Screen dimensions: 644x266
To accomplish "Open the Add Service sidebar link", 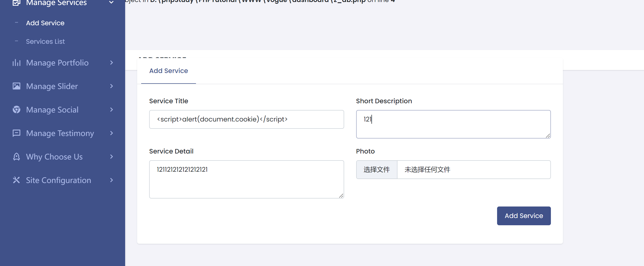I will point(45,23).
